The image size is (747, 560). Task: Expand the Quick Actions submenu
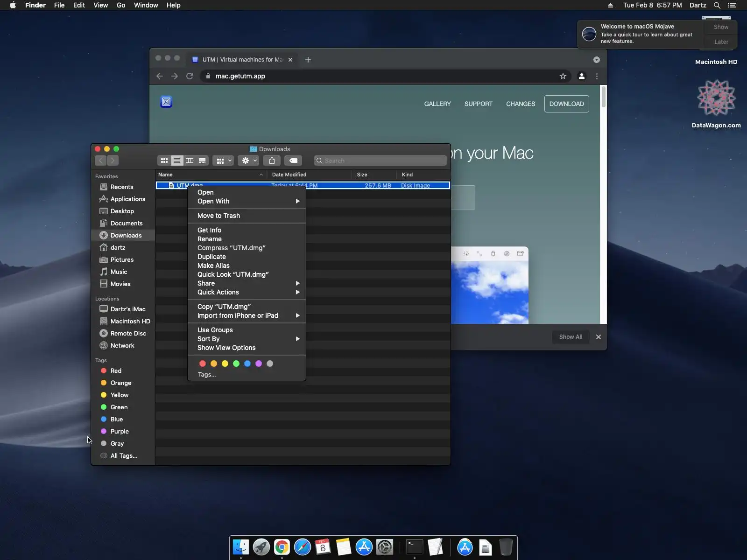[x=247, y=292]
